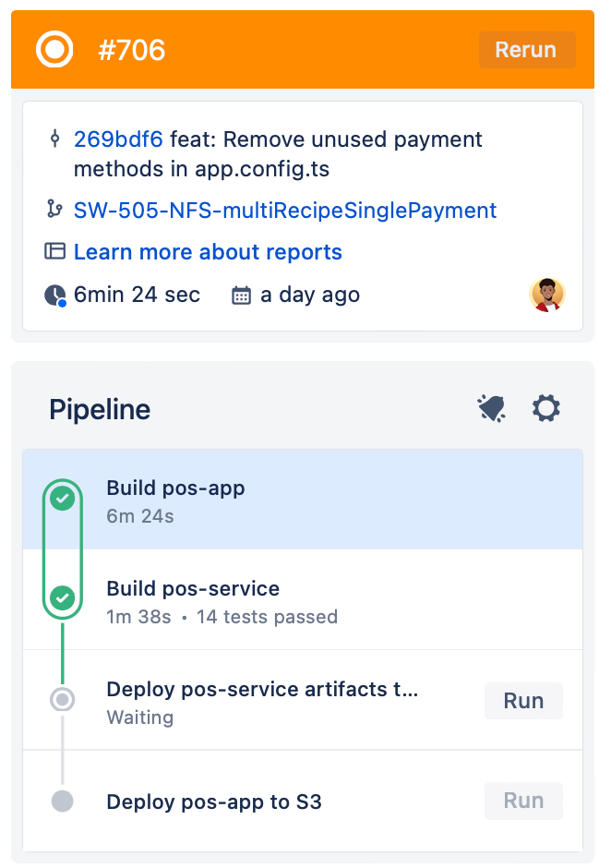Click the Waiting status text
Image resolution: width=611 pixels, height=868 pixels.
click(140, 717)
